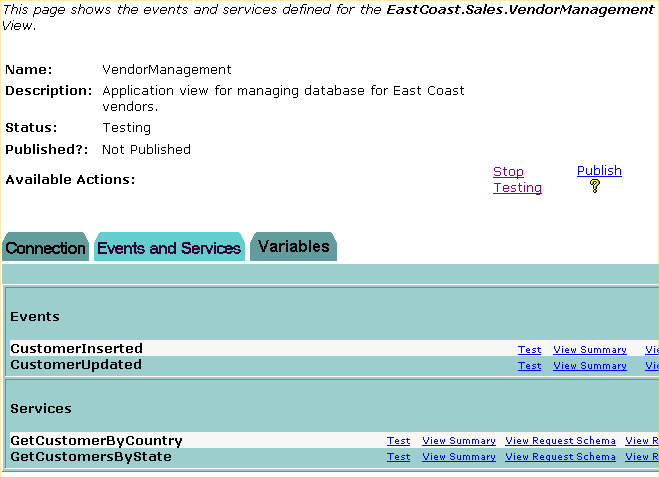Click the Events section heading

(35, 317)
